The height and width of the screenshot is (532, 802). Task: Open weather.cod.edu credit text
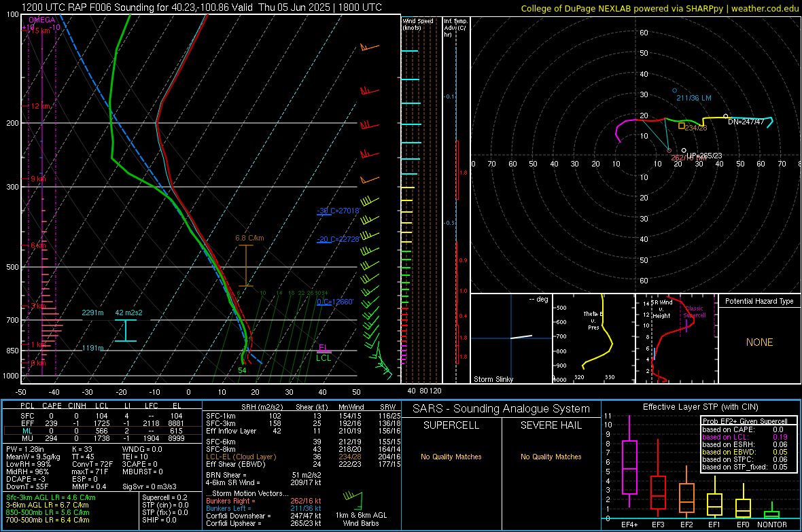coord(765,8)
